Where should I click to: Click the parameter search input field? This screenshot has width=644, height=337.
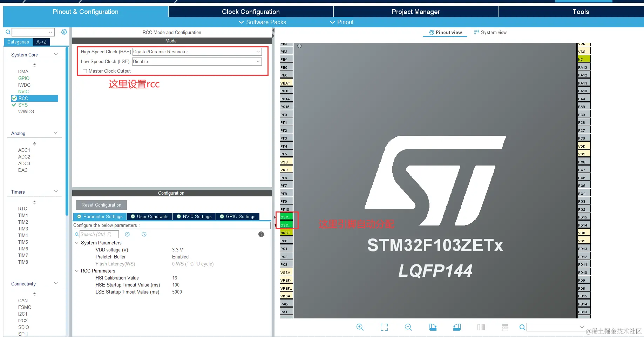99,234
